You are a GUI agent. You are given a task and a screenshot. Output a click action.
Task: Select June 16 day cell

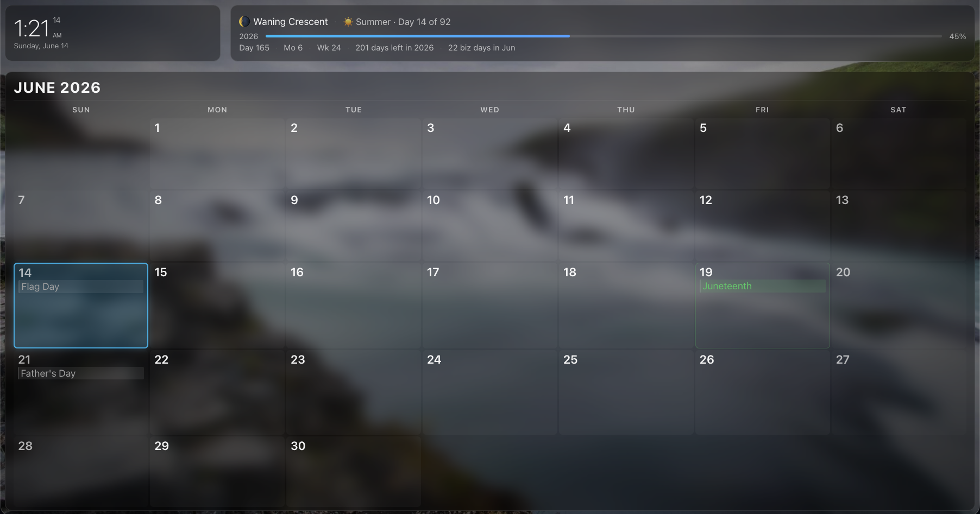(354, 306)
